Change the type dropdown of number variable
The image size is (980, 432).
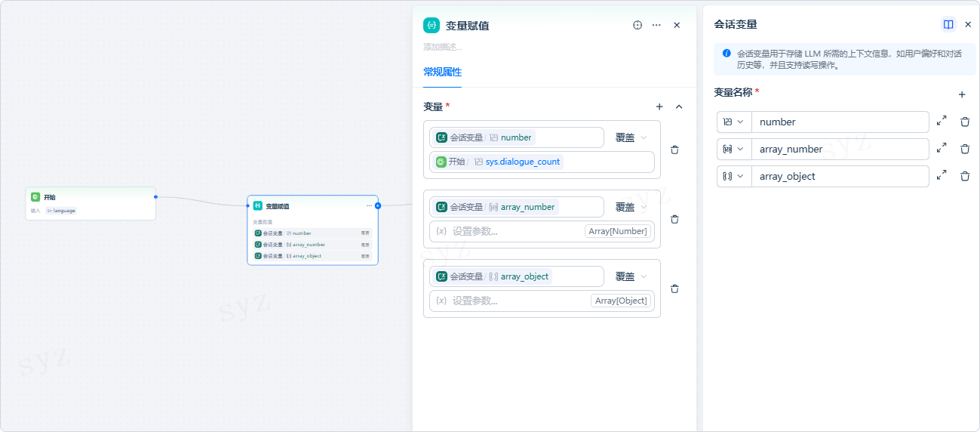pos(733,122)
